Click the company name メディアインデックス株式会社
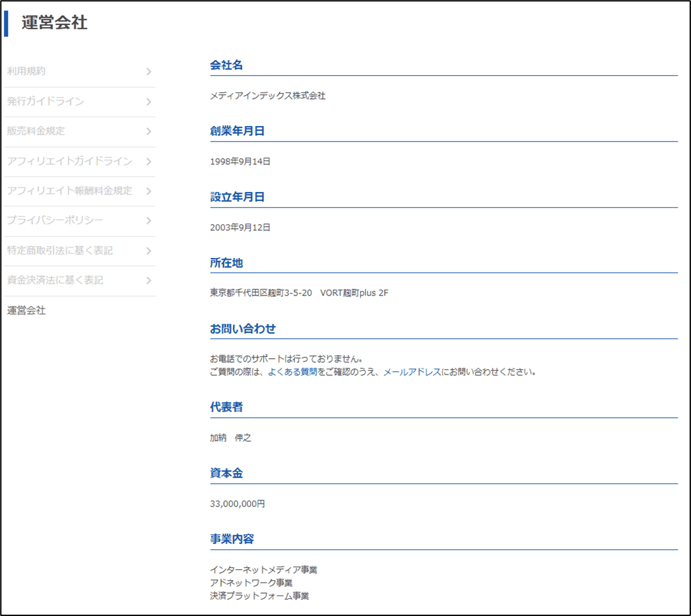The width and height of the screenshot is (691, 616). [x=267, y=96]
